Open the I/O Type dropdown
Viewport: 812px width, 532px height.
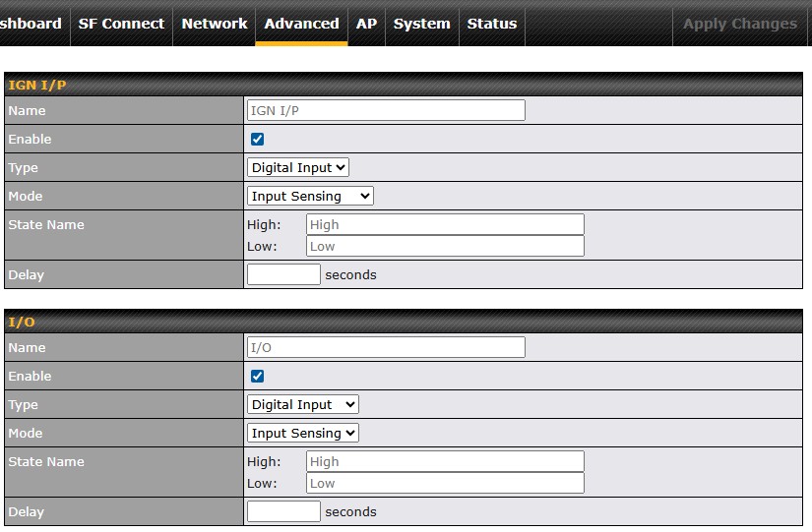click(x=303, y=405)
